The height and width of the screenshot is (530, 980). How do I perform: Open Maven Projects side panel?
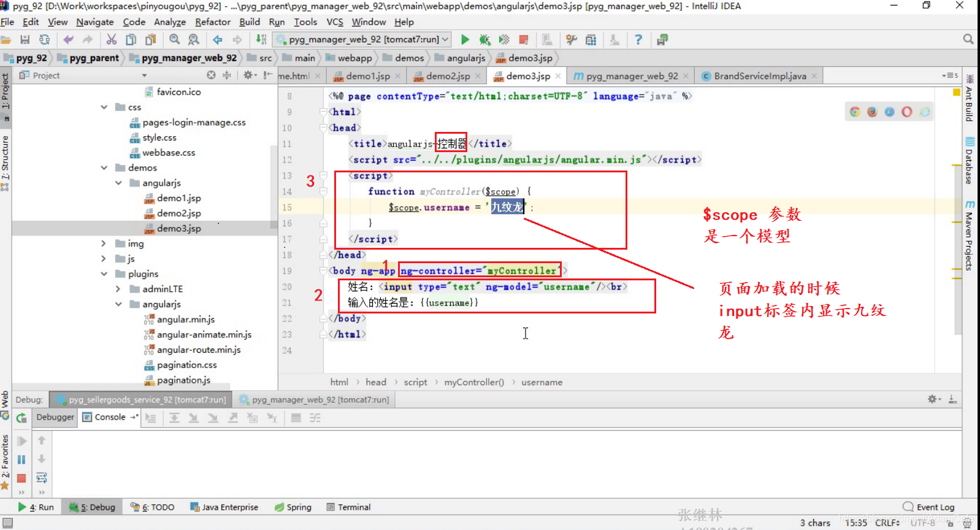coord(970,235)
